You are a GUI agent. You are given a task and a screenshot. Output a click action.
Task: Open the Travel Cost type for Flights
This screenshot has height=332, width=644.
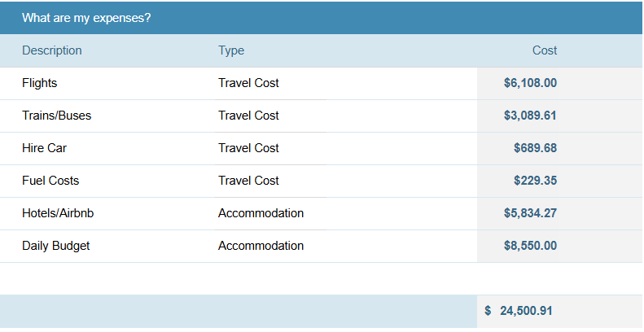345,83
